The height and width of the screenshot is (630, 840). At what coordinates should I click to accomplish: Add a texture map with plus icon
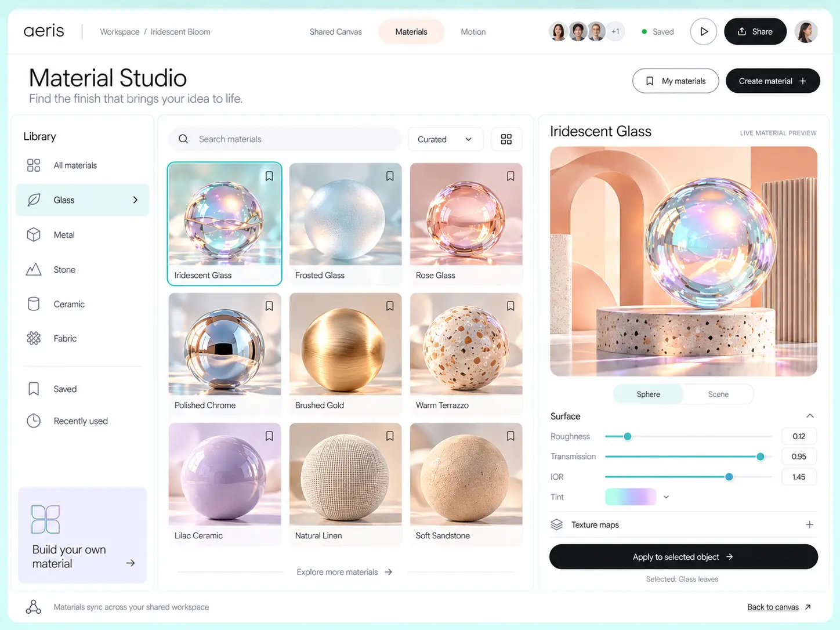coord(810,524)
